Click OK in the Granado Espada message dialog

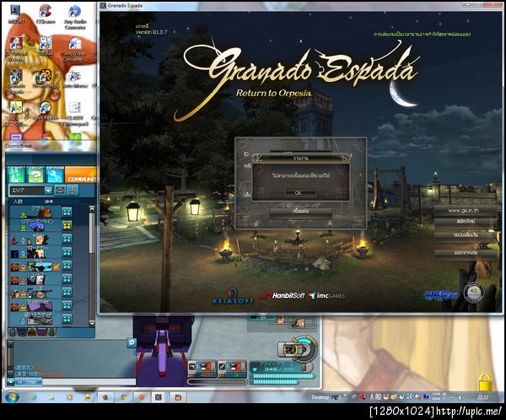pyautogui.click(x=300, y=192)
